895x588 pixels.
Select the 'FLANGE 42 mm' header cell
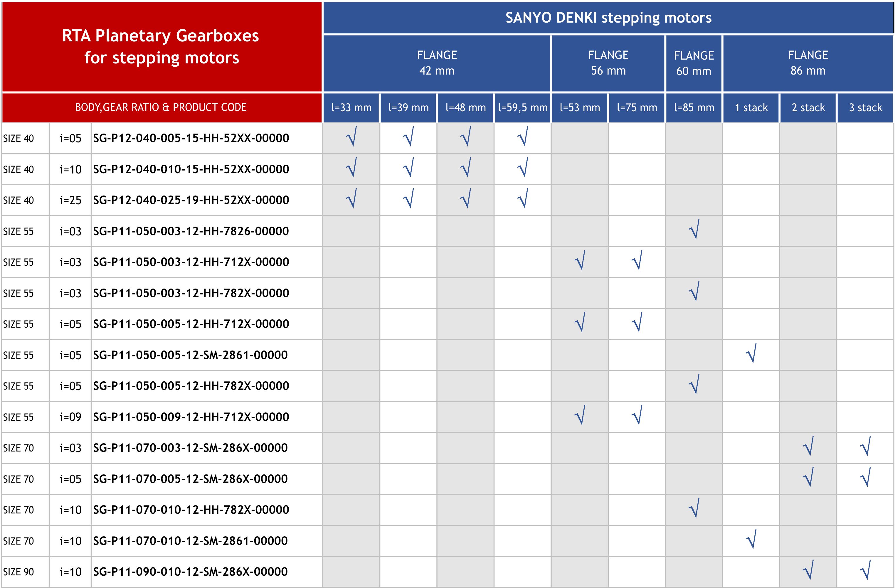pyautogui.click(x=437, y=63)
